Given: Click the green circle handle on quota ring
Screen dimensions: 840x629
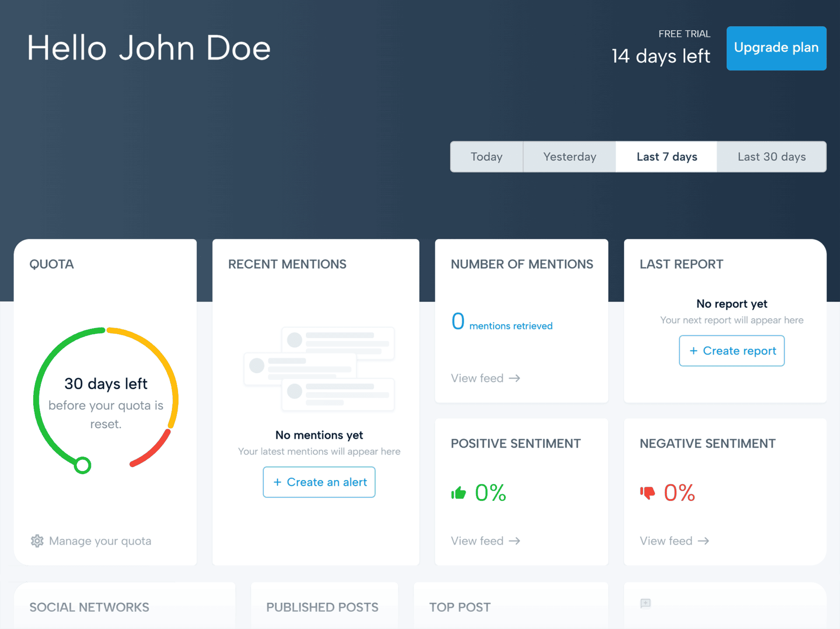Looking at the screenshot, I should pos(82,465).
